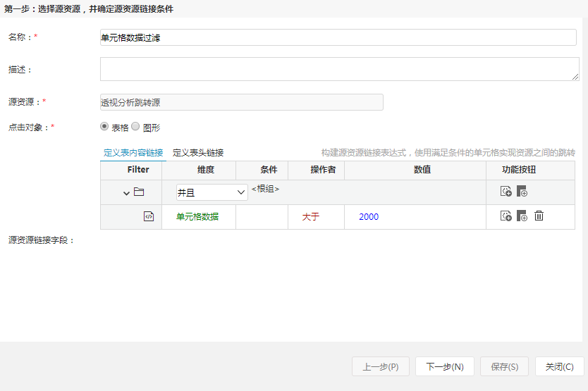Image resolution: width=588 pixels, height=391 pixels.
Task: Delete the 单元格数据 filter row
Action: tap(539, 216)
